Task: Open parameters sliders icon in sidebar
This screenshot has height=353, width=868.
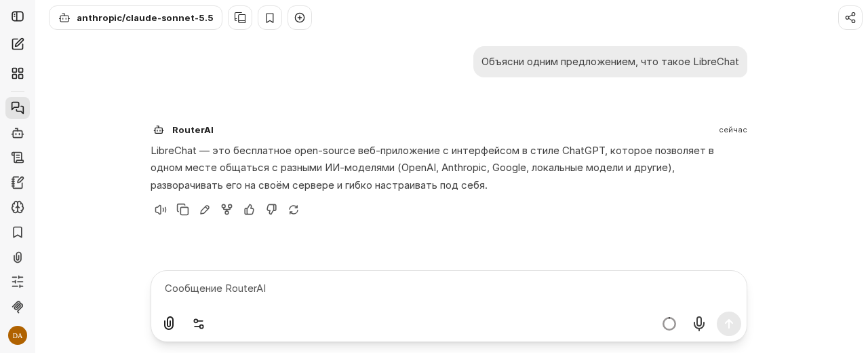Action: [x=18, y=282]
